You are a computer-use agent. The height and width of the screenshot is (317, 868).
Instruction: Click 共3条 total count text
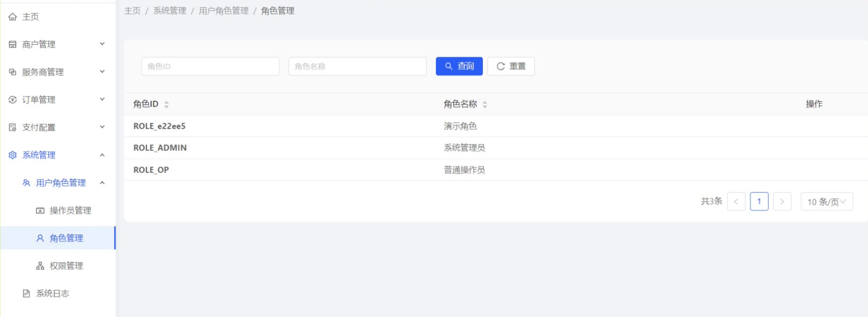pyautogui.click(x=712, y=201)
